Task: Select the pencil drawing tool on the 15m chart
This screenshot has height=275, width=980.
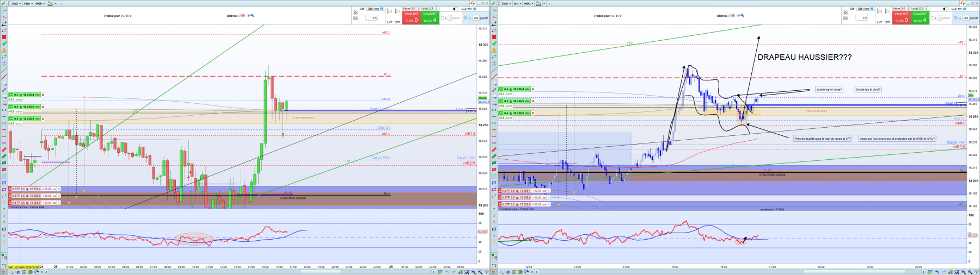Action: (4, 24)
